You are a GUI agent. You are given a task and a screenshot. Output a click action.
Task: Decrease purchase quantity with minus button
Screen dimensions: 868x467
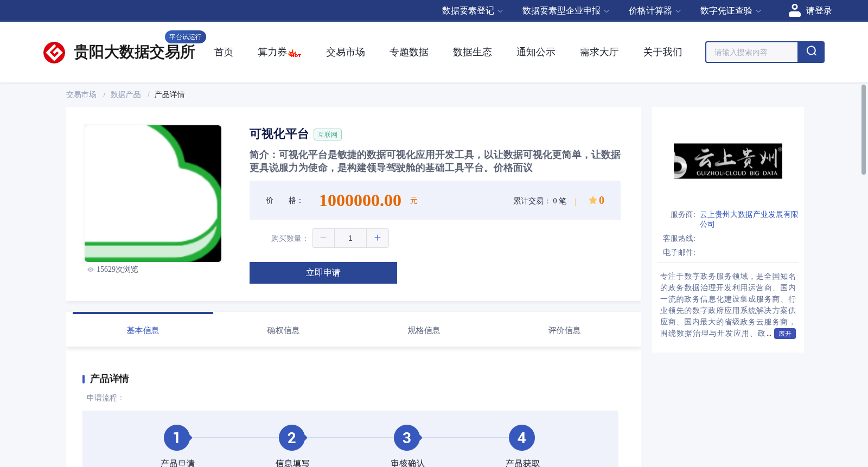[323, 238]
